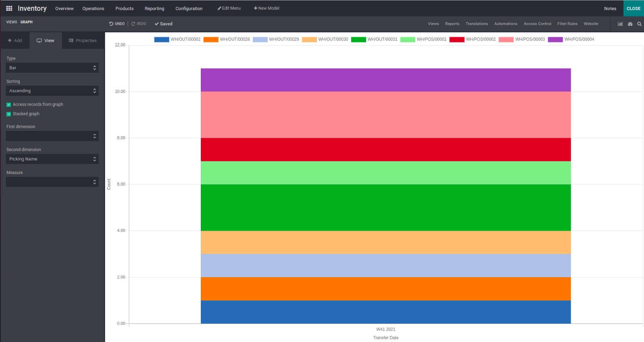
Task: Uncheck the Stacked graph checkbox
Action: [8, 114]
